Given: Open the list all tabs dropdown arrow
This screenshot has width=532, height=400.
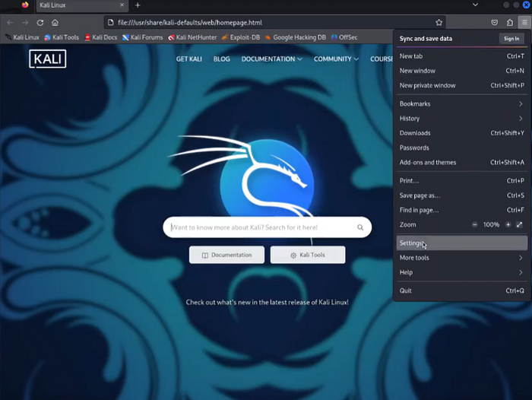Looking at the screenshot, I should click(475, 5).
